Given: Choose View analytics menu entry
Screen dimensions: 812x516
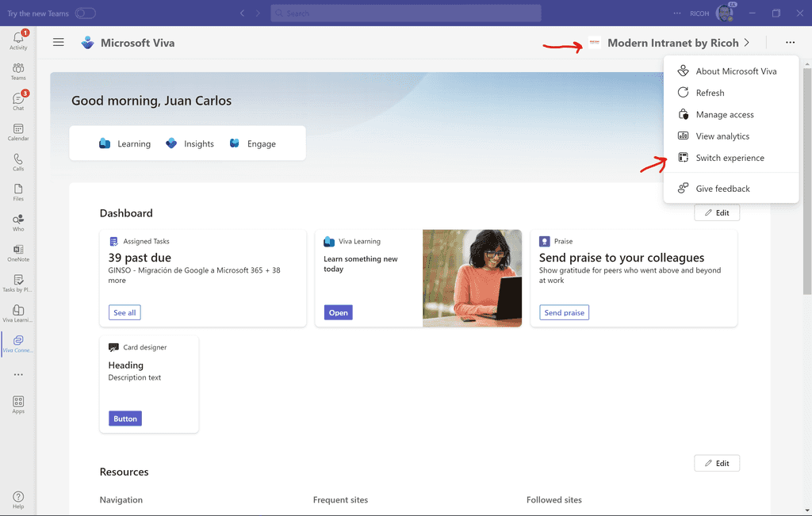Looking at the screenshot, I should [730, 136].
